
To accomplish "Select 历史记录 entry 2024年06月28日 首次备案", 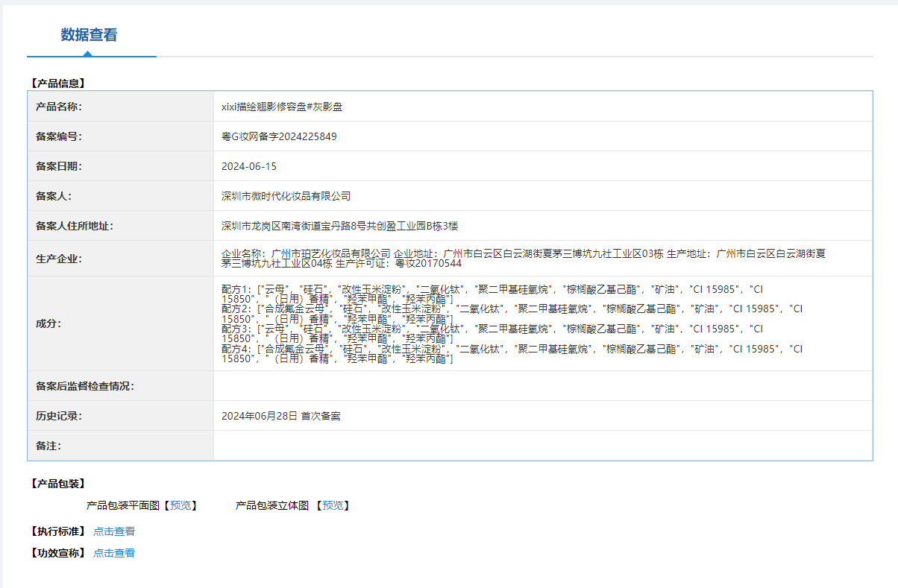I will (280, 415).
